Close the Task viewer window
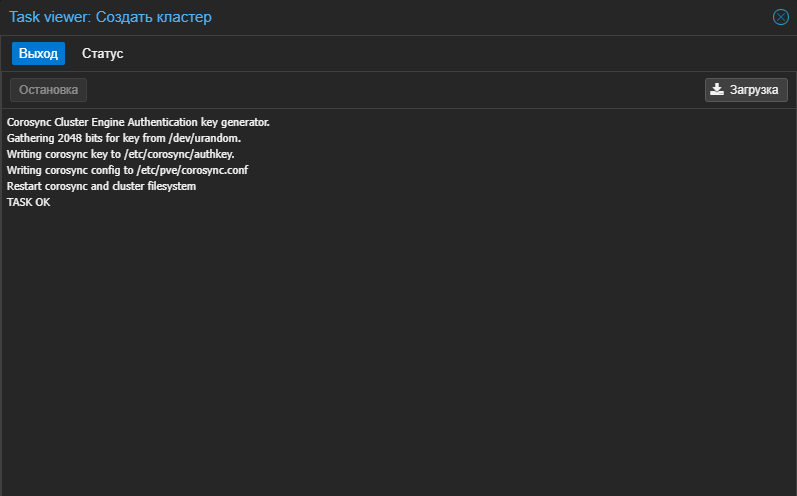 click(x=781, y=17)
